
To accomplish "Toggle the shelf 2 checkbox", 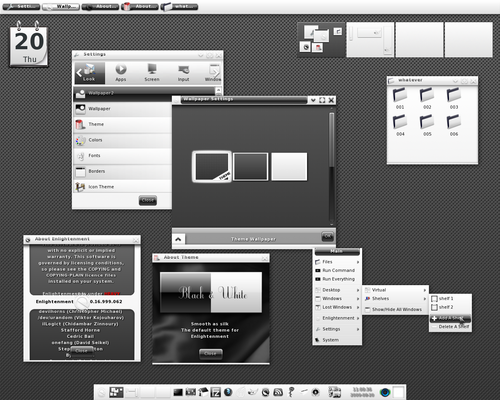I will (434, 307).
